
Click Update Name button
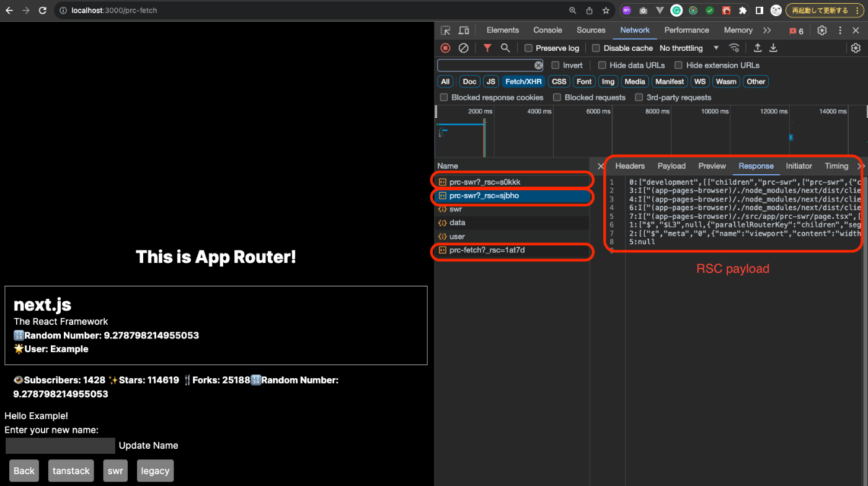point(148,446)
